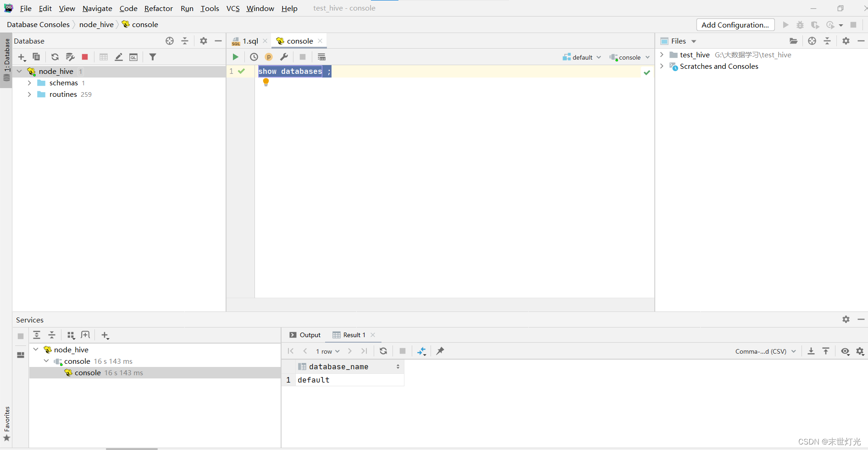This screenshot has width=868, height=450.
Task: Open the VCS menu
Action: [x=233, y=8]
